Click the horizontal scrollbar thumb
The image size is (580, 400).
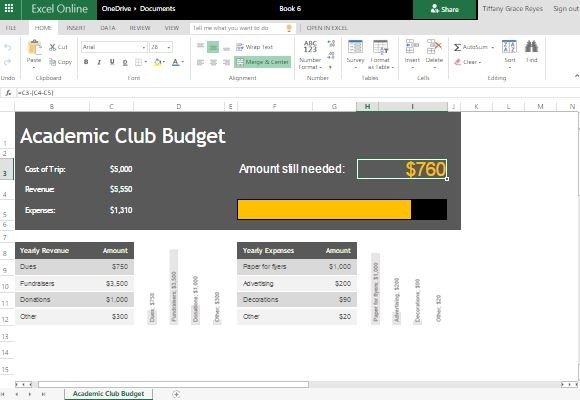[x=173, y=385]
